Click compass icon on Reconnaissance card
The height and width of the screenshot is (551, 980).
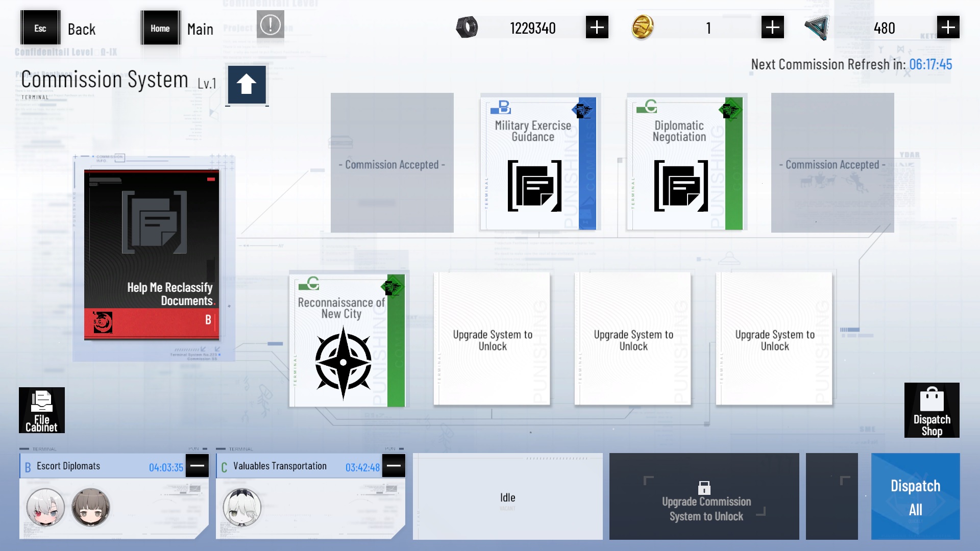pyautogui.click(x=344, y=363)
